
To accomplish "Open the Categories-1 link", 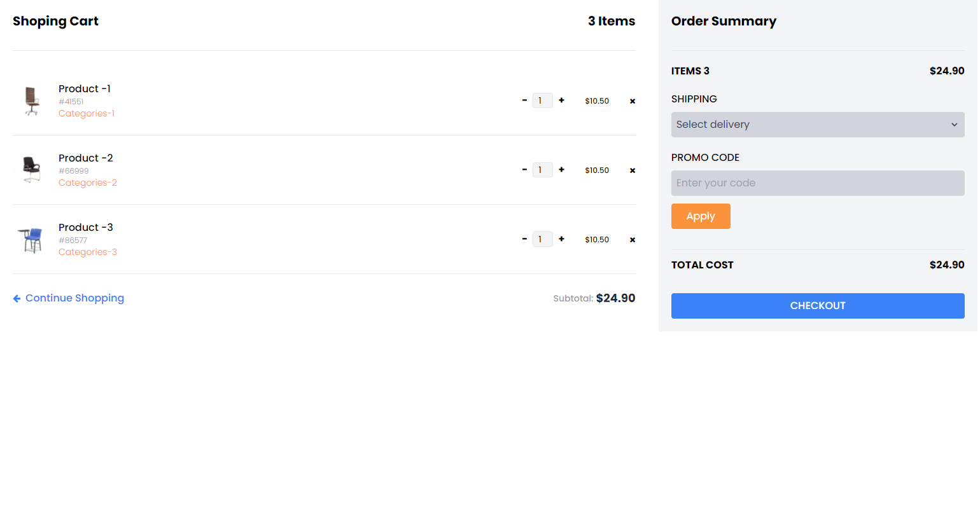I will (87, 113).
